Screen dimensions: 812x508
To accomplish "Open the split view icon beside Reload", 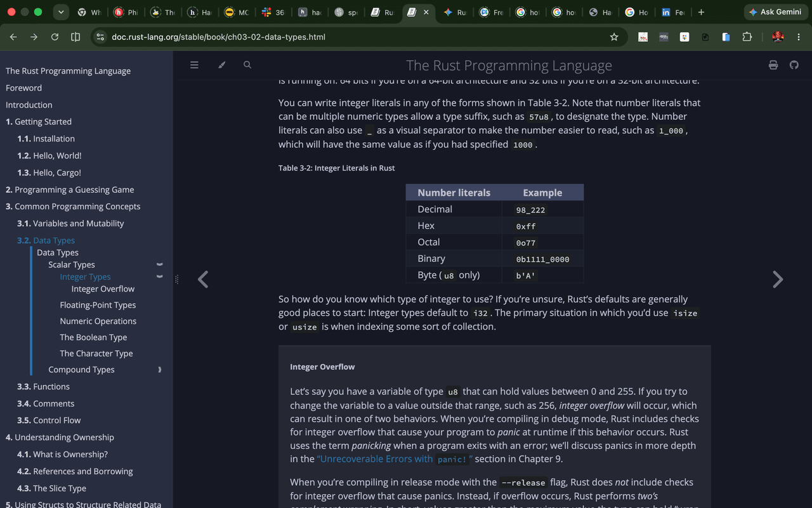I will pos(75,37).
